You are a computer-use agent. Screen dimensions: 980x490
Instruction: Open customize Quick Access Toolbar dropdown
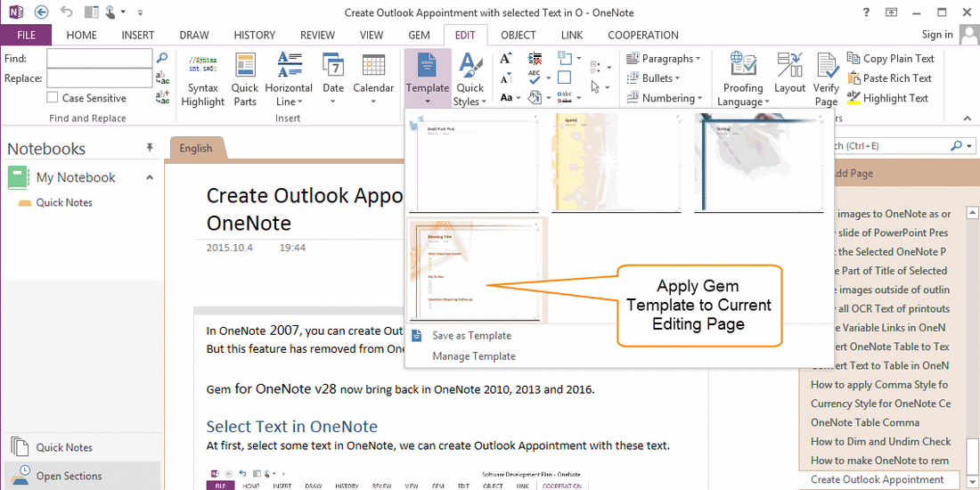tap(139, 12)
